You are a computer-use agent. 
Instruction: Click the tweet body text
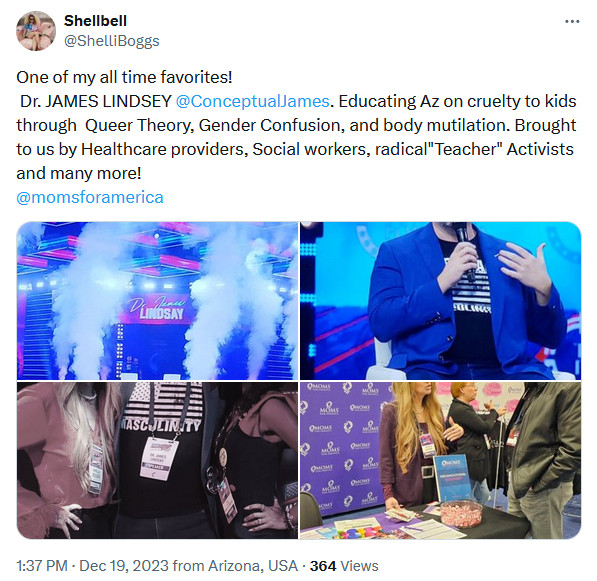(296, 125)
